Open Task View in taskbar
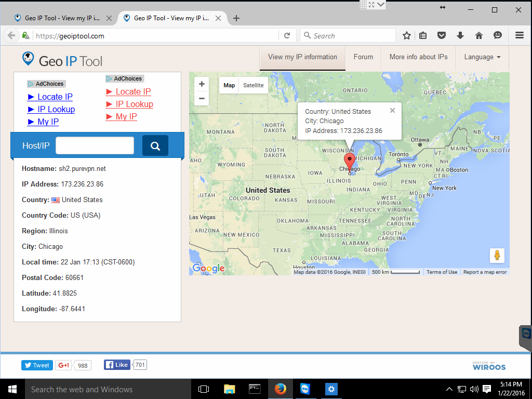This screenshot has height=399, width=532. [204, 389]
